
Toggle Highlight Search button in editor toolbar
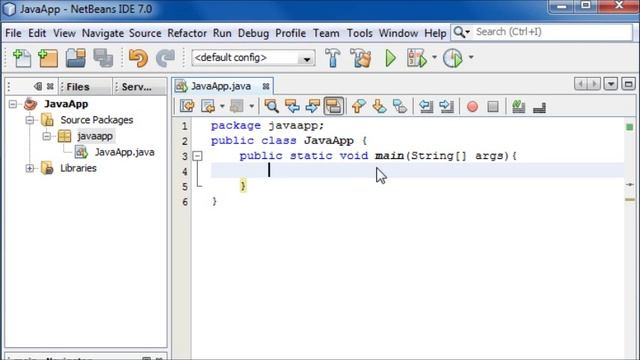(333, 106)
